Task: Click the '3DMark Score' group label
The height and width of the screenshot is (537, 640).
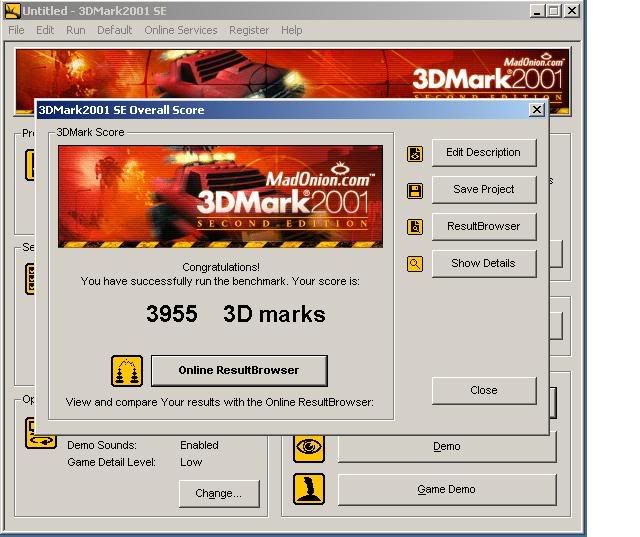Action: tap(90, 132)
